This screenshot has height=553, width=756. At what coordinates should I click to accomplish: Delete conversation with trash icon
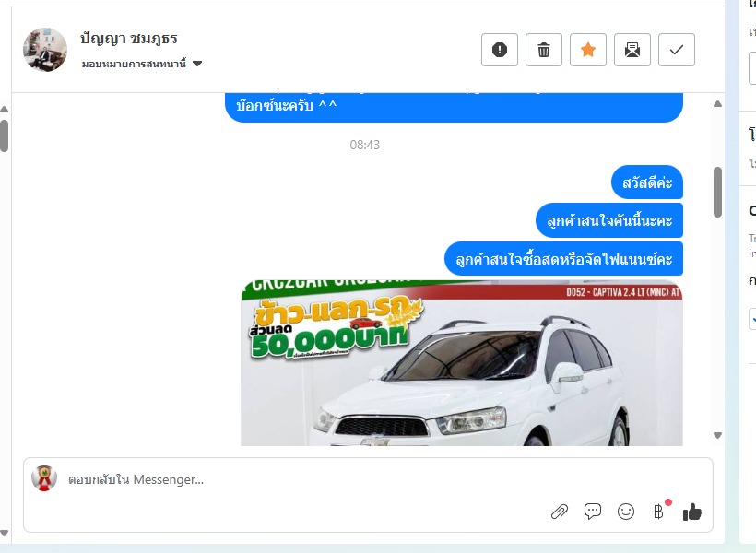point(544,50)
